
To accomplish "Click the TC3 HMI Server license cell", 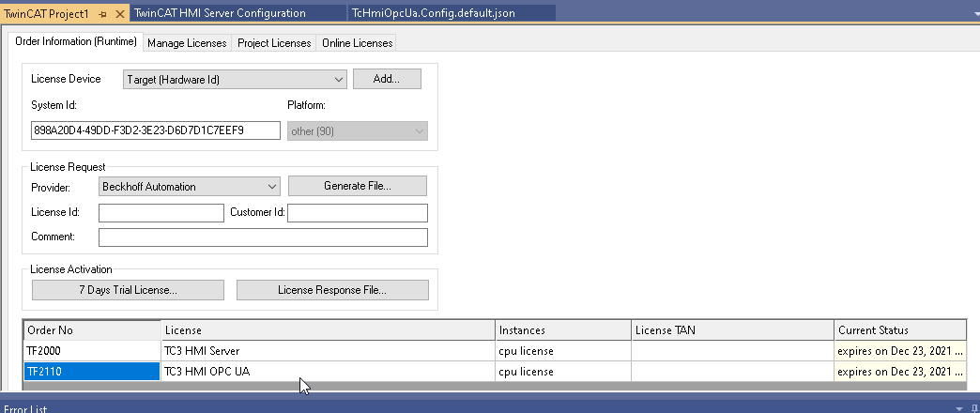I will point(329,350).
